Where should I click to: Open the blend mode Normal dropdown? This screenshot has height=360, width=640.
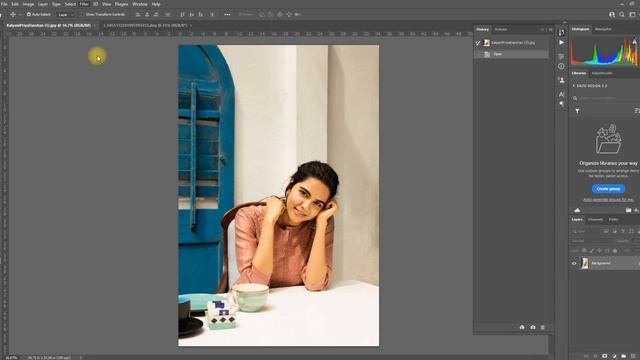[592, 241]
